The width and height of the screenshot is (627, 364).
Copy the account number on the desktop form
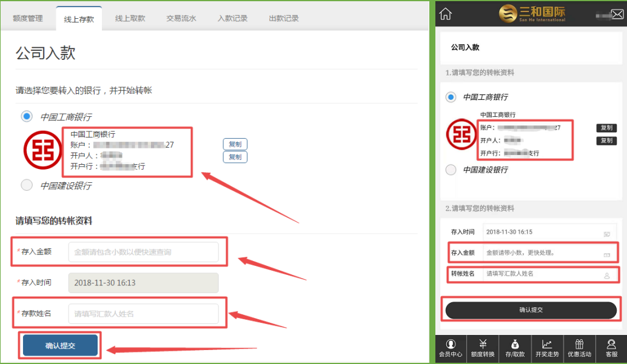[235, 144]
